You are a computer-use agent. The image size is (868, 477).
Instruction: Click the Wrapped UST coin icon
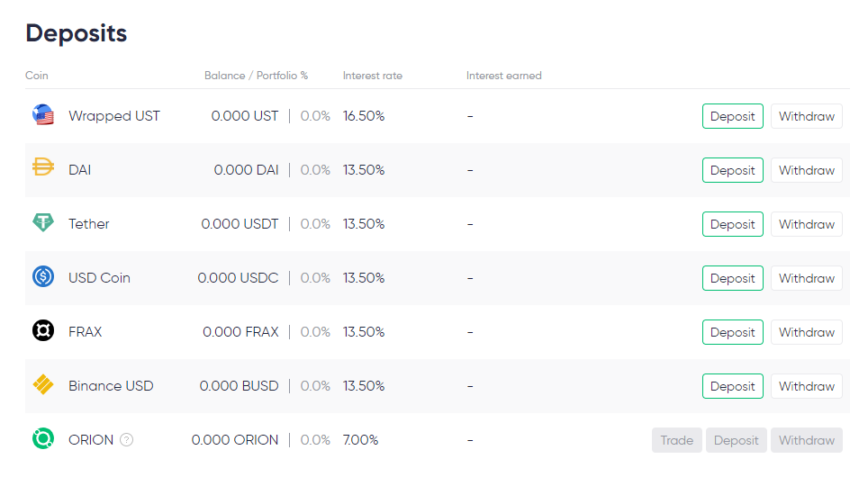[x=43, y=115]
